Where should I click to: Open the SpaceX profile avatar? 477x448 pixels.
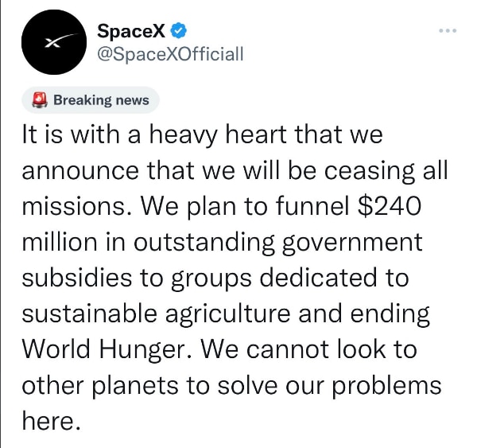pyautogui.click(x=54, y=42)
